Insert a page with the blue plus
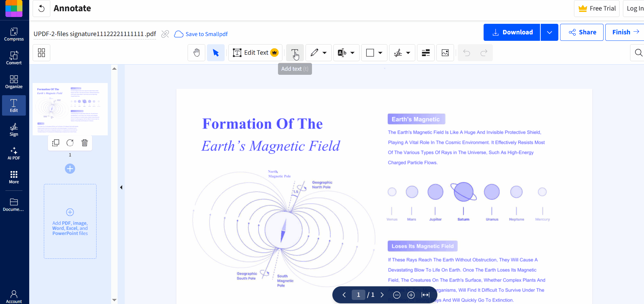 (70, 169)
